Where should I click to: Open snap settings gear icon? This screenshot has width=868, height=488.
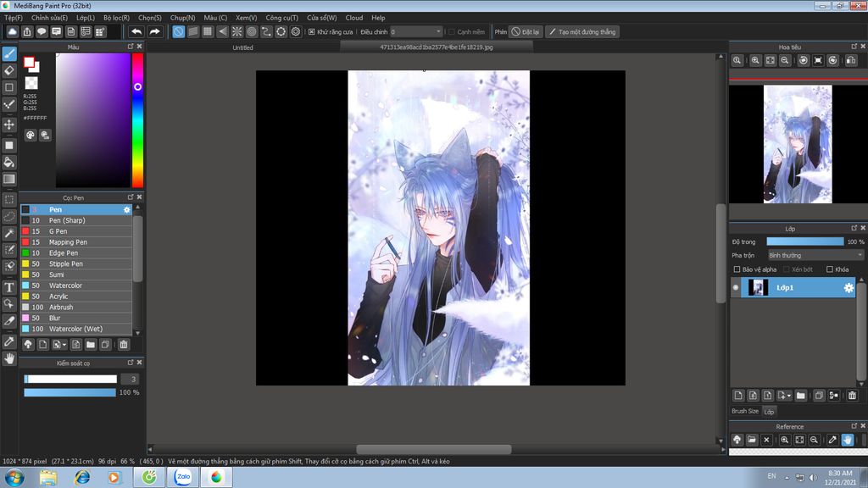coord(296,31)
